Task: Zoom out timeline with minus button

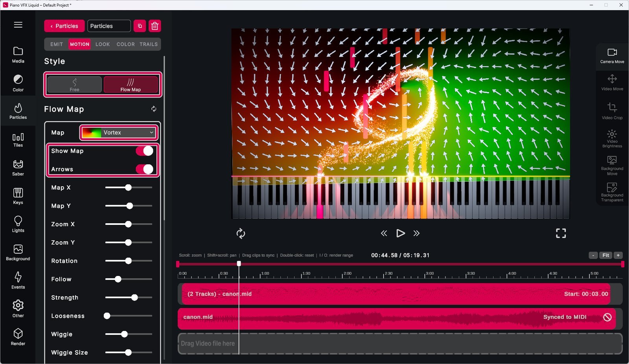Action: pyautogui.click(x=593, y=255)
